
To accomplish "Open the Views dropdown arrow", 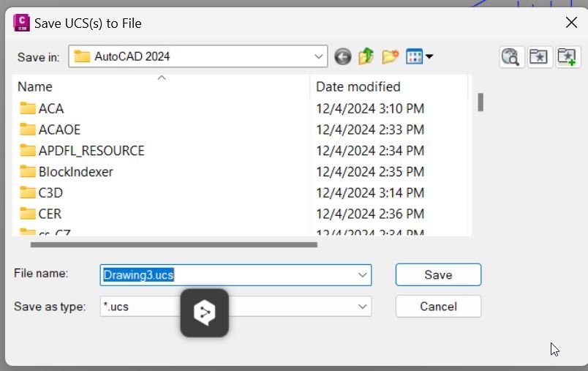I will 429,56.
